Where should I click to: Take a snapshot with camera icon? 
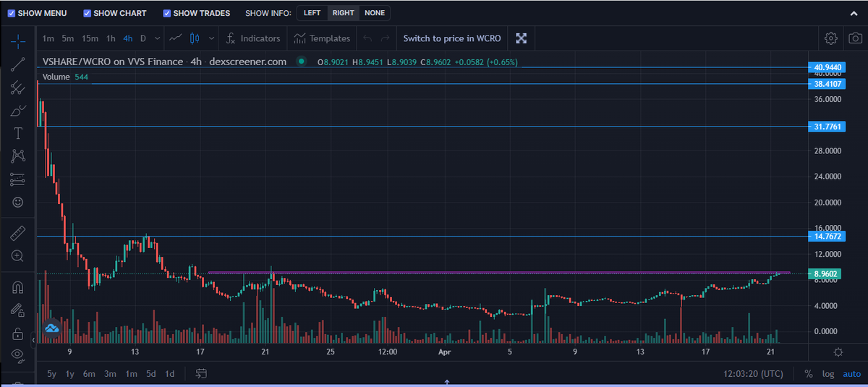[x=854, y=38]
